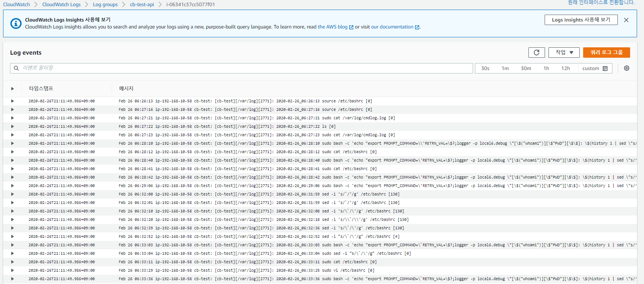
Task: Click the Log events heading
Action: pyautogui.click(x=26, y=53)
